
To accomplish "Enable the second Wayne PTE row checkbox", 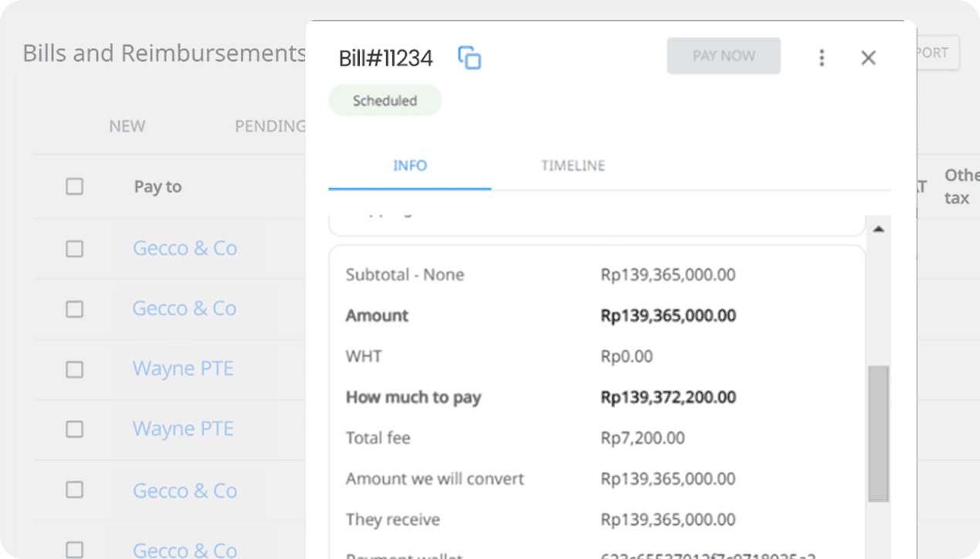I will (x=74, y=429).
